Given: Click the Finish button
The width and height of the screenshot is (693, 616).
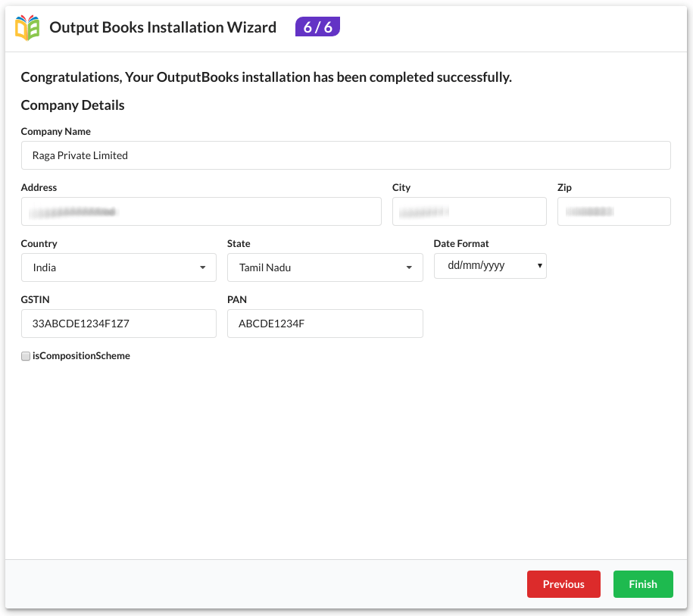Looking at the screenshot, I should (643, 584).
